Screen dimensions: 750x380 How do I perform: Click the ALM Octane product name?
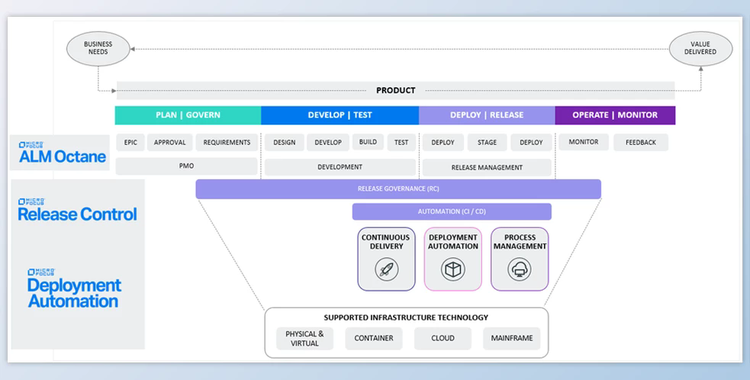point(62,157)
